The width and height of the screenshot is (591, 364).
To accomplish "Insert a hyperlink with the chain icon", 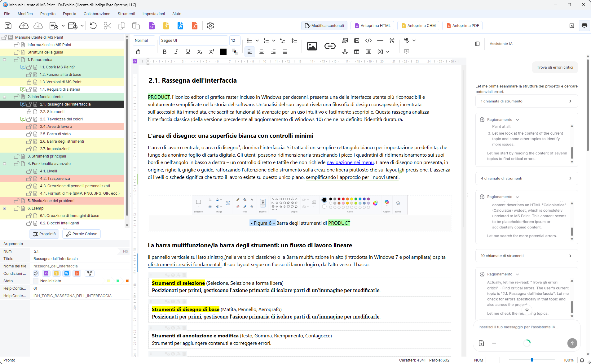I will pos(330,46).
